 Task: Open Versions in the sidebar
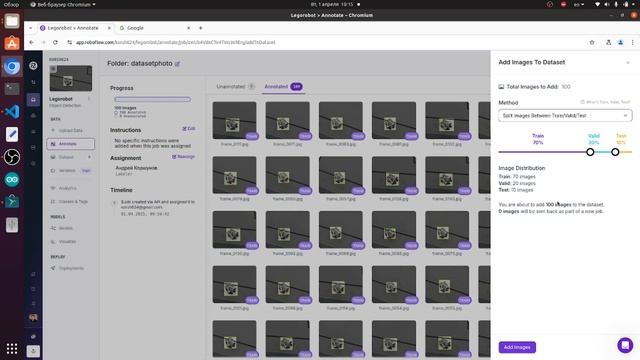click(71, 171)
